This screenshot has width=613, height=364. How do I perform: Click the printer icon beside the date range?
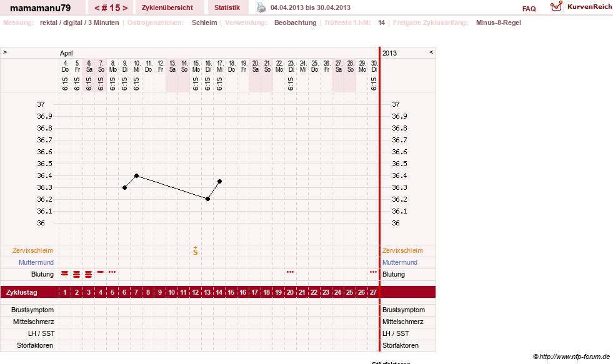tap(261, 7)
